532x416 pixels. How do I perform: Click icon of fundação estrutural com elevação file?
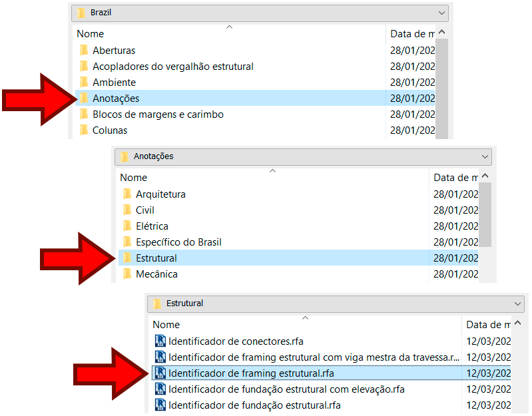[x=160, y=389]
